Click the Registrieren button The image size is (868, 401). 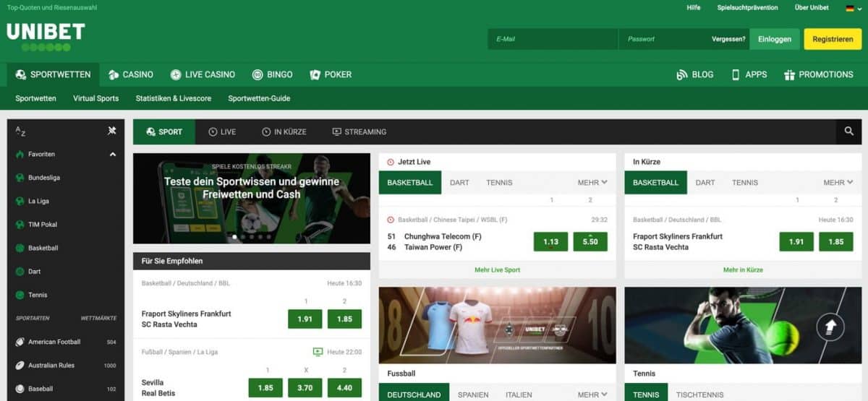point(833,39)
